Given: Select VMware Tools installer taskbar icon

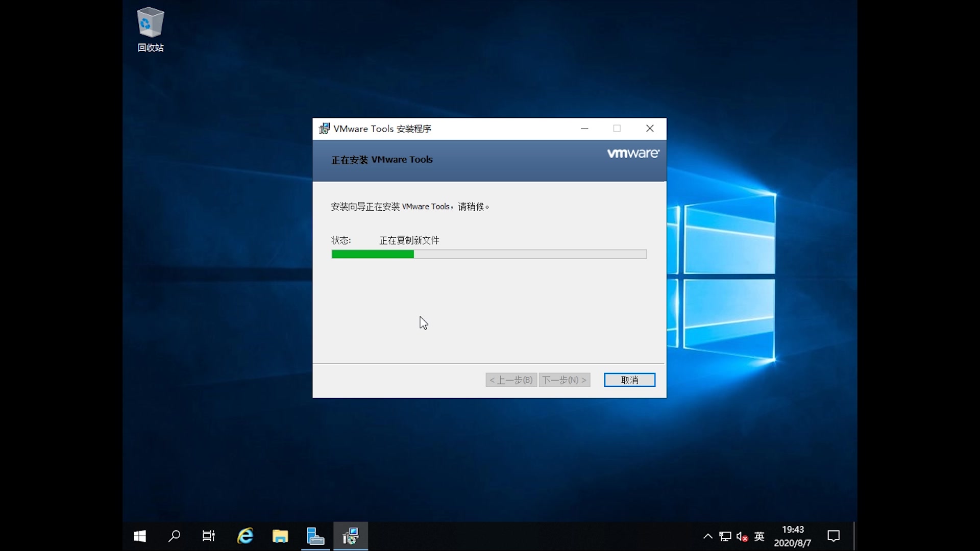Looking at the screenshot, I should pyautogui.click(x=351, y=536).
